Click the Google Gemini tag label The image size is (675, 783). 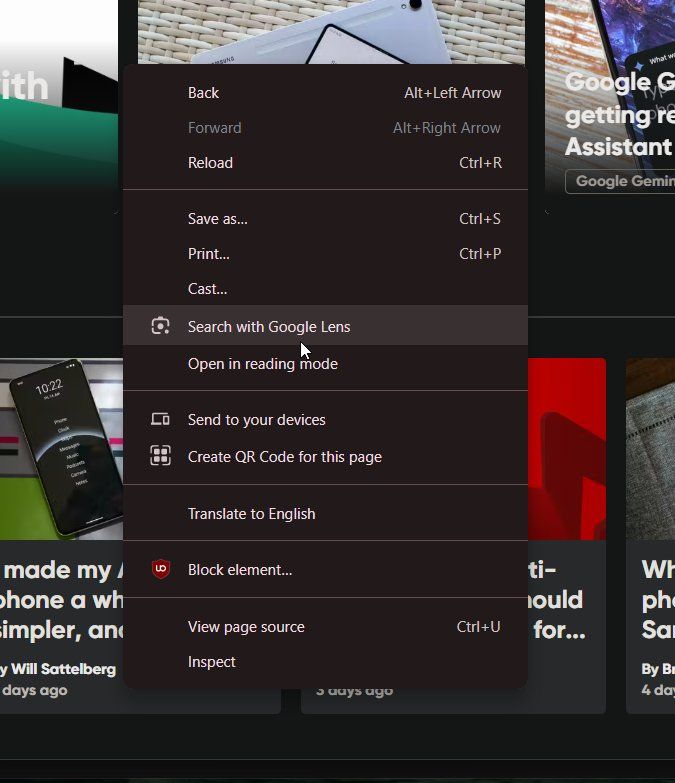pyautogui.click(x=621, y=181)
